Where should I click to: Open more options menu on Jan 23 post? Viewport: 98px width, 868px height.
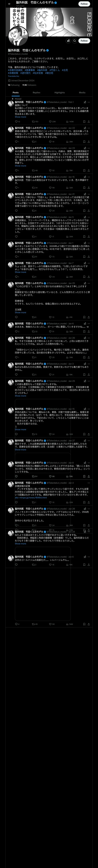(89, 148)
